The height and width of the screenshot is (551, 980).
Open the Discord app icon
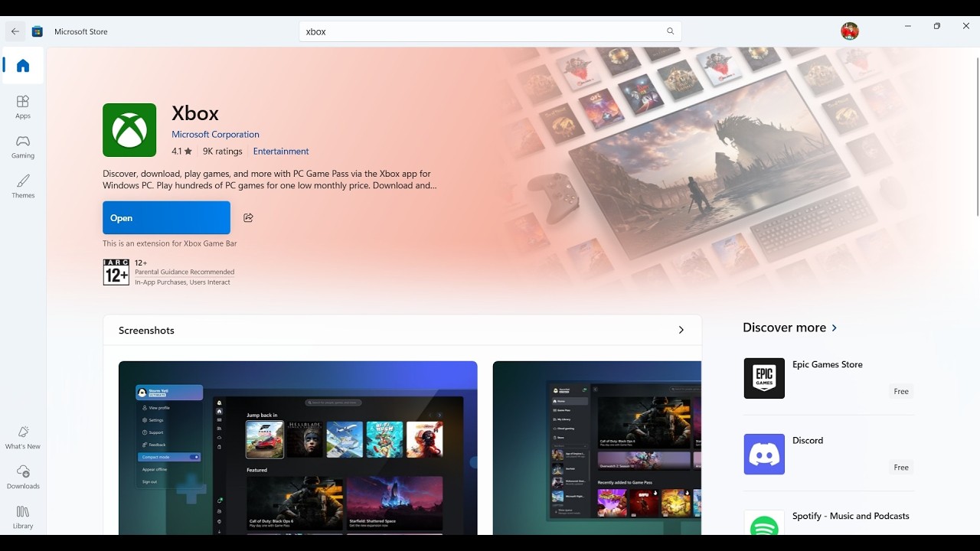tap(764, 454)
